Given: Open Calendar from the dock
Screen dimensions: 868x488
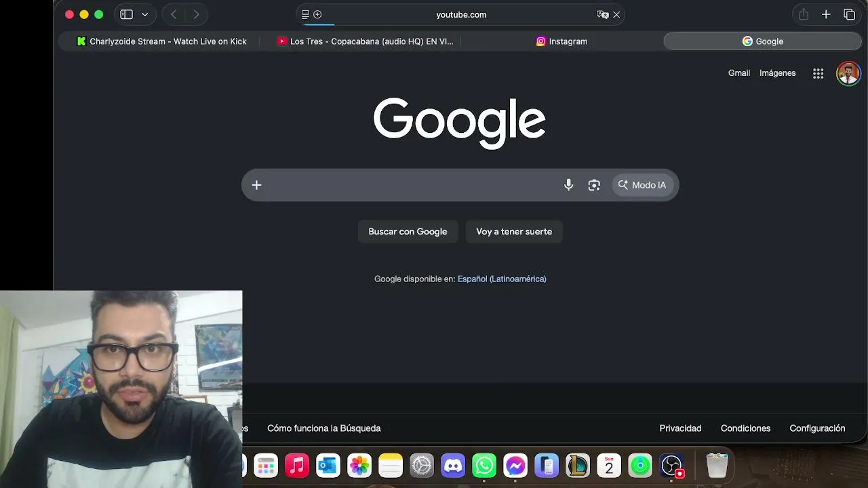Looking at the screenshot, I should point(609,466).
